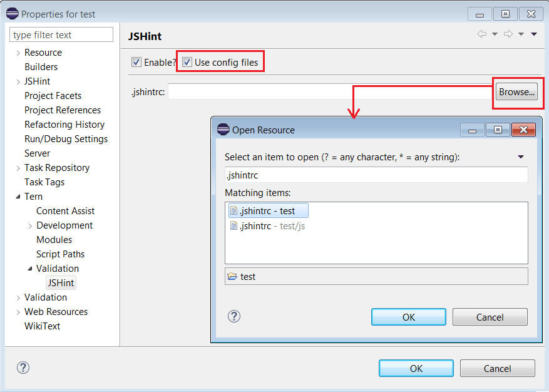Click the back navigation arrow
This screenshot has width=549, height=392.
(x=481, y=35)
